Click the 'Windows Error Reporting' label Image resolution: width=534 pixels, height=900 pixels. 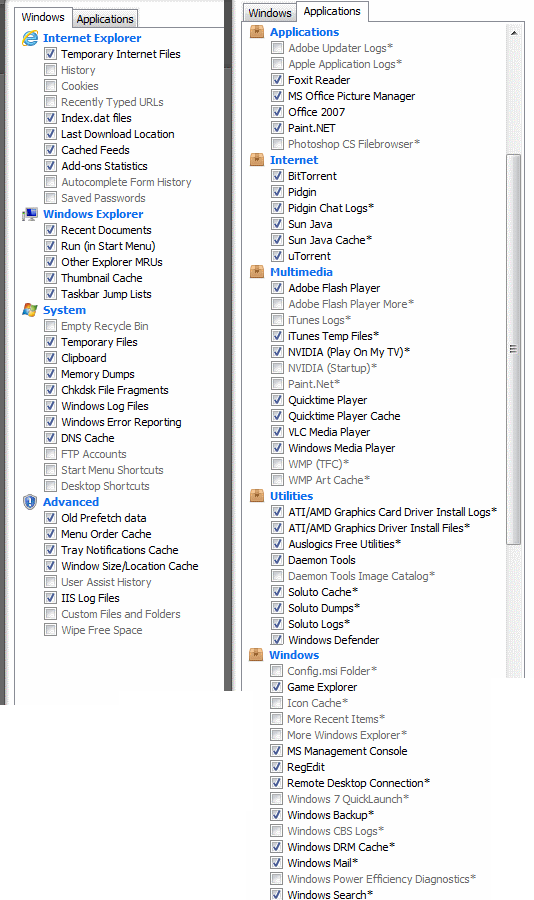[x=121, y=422]
